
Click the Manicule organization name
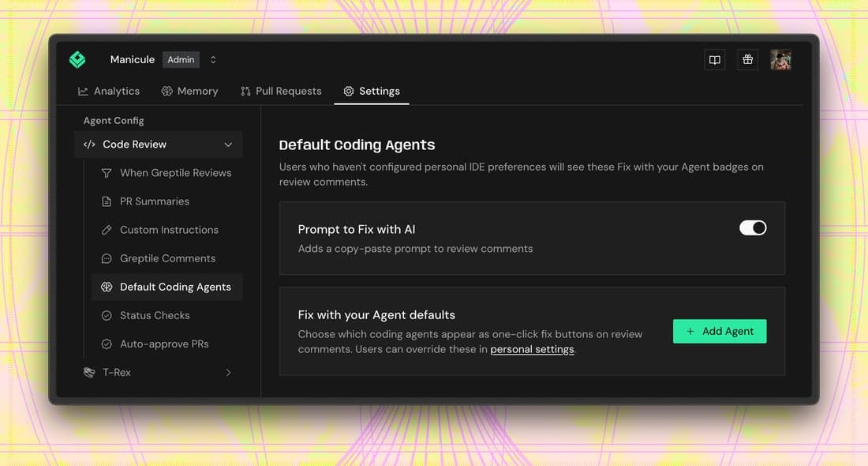pyautogui.click(x=133, y=60)
